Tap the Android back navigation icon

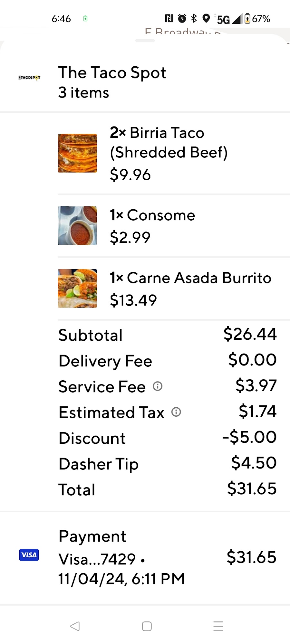pos(75,626)
